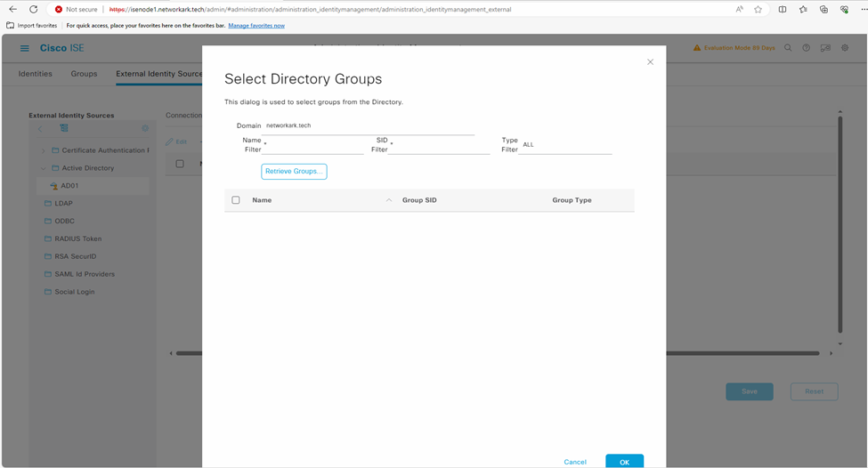The width and height of the screenshot is (868, 468).
Task: Collapse the Active Directory tree folder
Action: click(x=43, y=168)
